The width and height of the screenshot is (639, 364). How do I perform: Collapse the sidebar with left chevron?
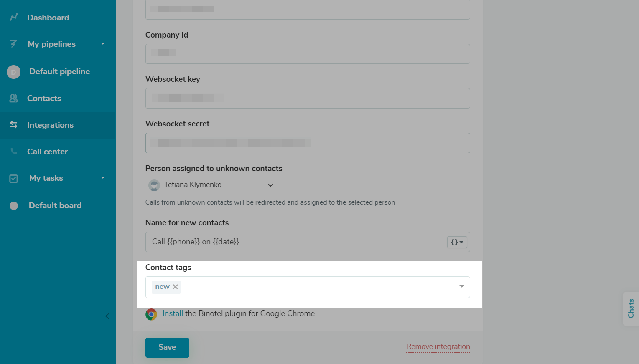coord(107,316)
